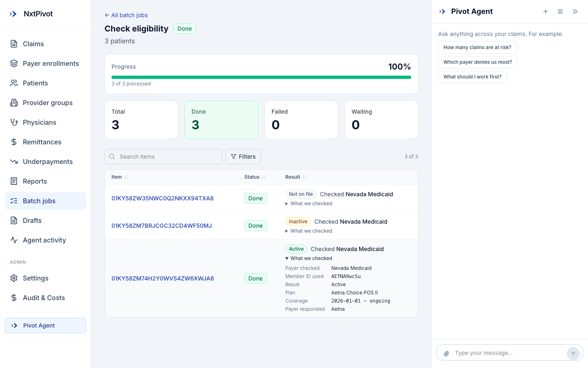
Task: Click the Claims document icon in sidebar
Action: pos(14,44)
